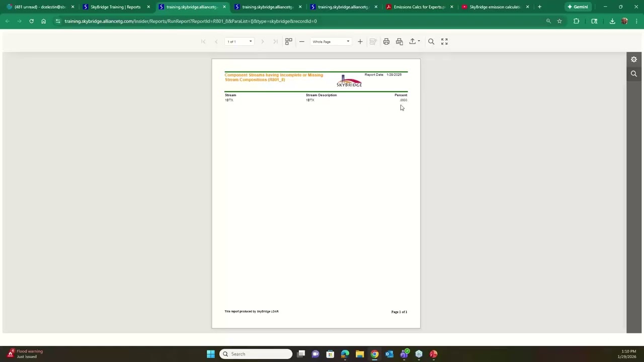Switch report viewer to full screen
644x362 pixels.
tap(444, 42)
